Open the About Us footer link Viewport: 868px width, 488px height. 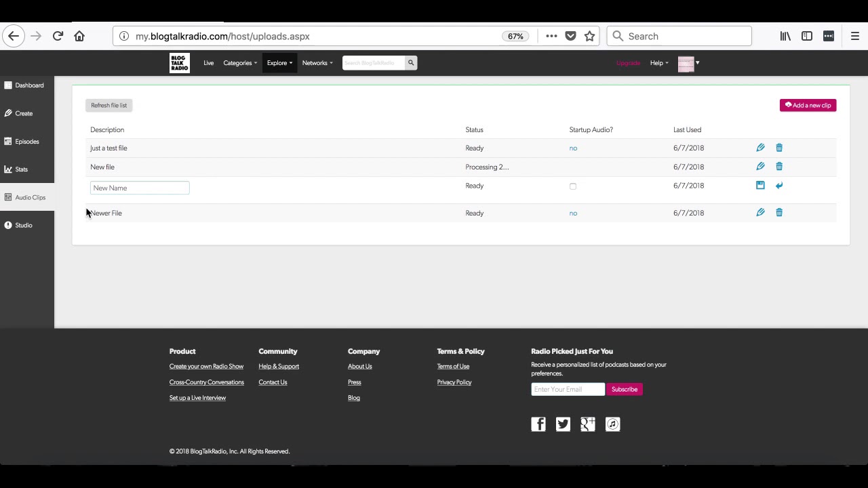360,367
